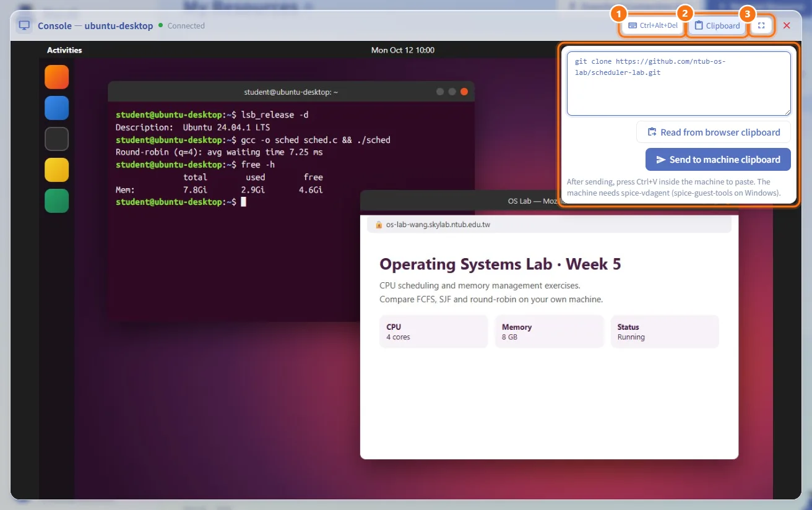The height and width of the screenshot is (510, 812).
Task: Select the Status Running card
Action: 665,332
